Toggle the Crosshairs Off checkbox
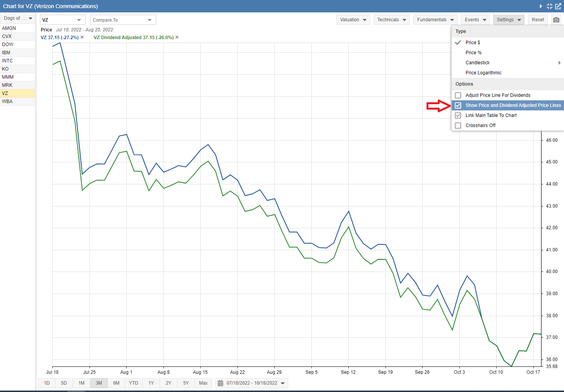 (458, 126)
